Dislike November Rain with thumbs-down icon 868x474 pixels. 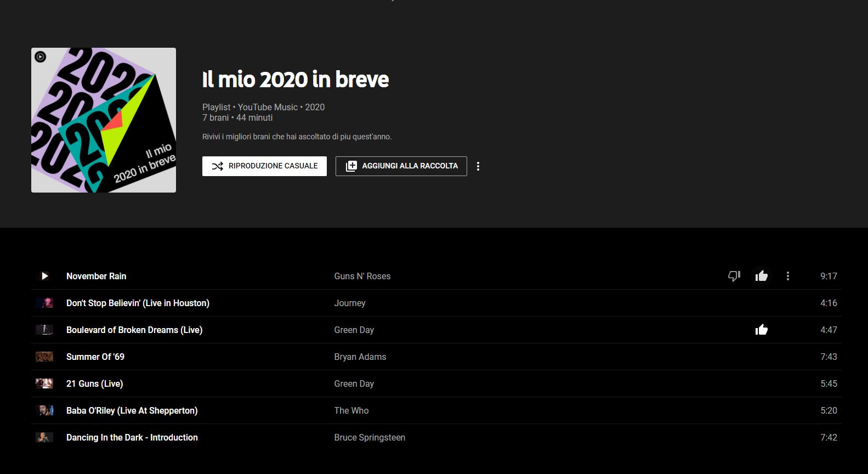pos(734,276)
